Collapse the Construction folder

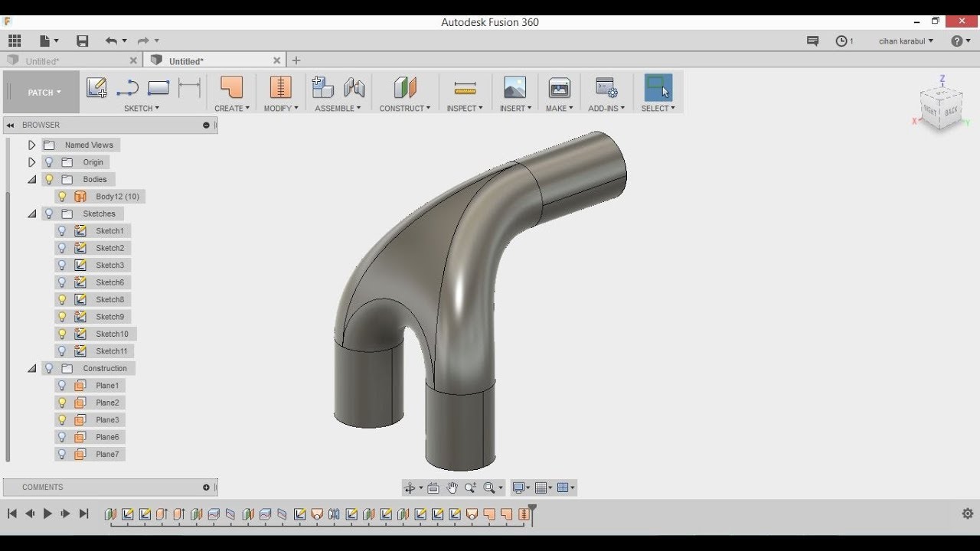[x=31, y=369]
